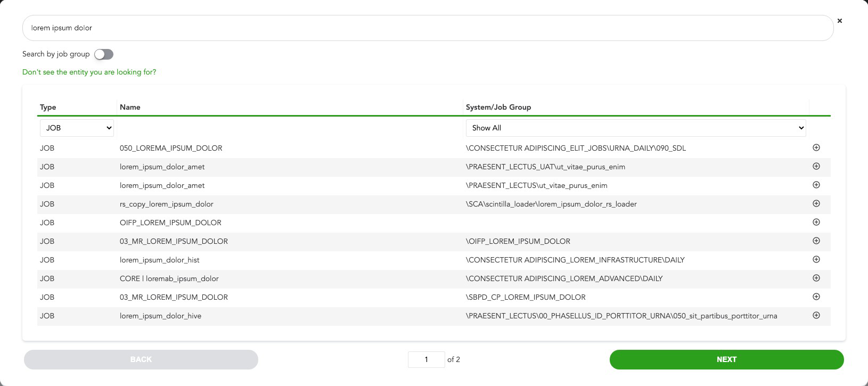Click the Type column header
This screenshot has height=386, width=868.
point(48,107)
